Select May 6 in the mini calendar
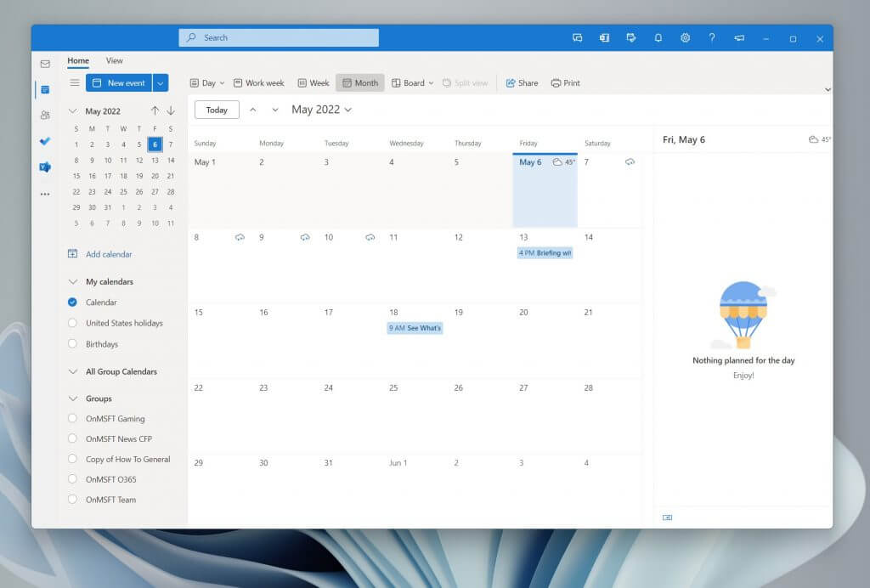Viewport: 870px width, 588px height. coord(155,144)
